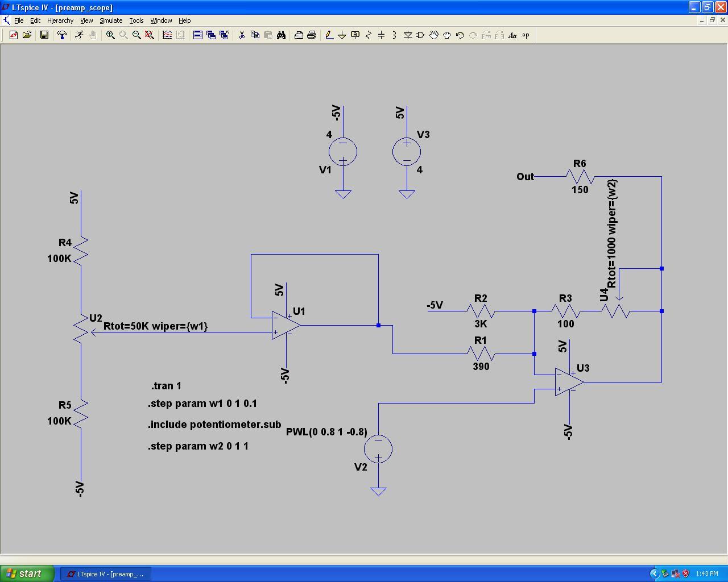Open the Hierarchy menu
The width and height of the screenshot is (728, 582).
[60, 20]
